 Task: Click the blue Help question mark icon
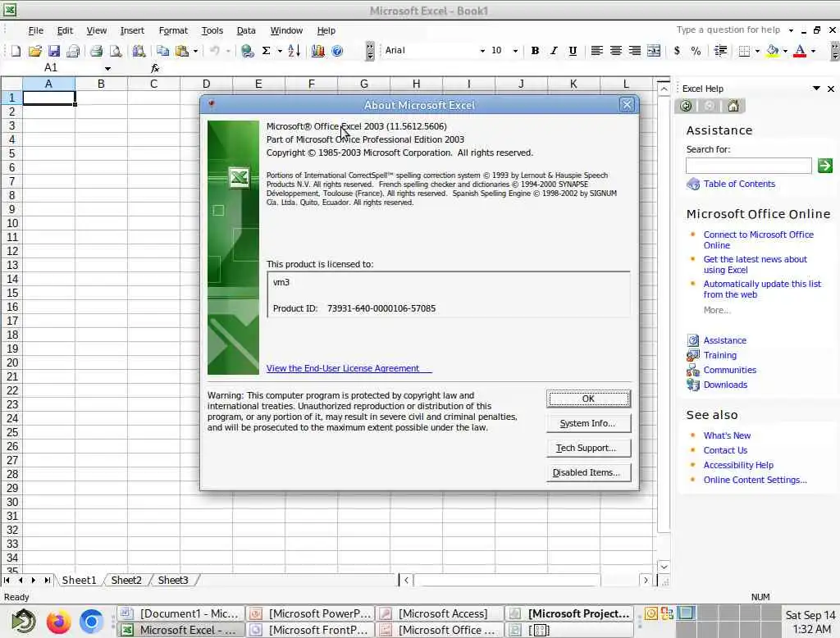(337, 51)
